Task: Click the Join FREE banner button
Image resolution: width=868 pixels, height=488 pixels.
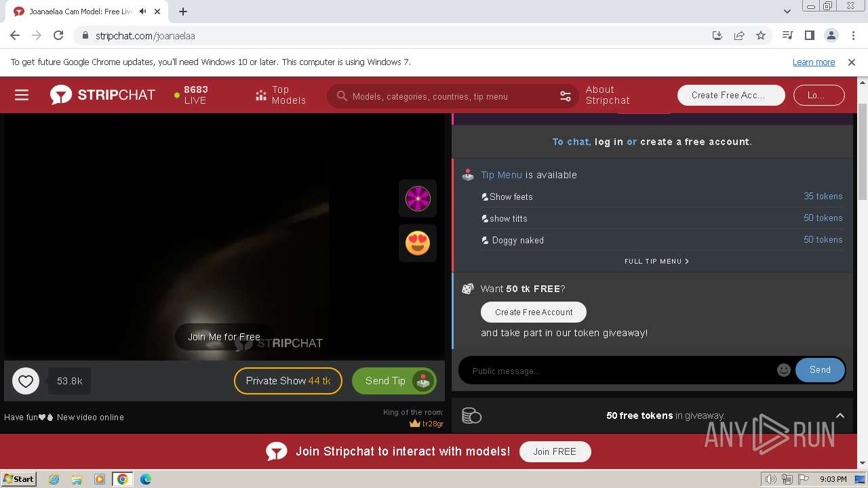Action: [x=555, y=451]
